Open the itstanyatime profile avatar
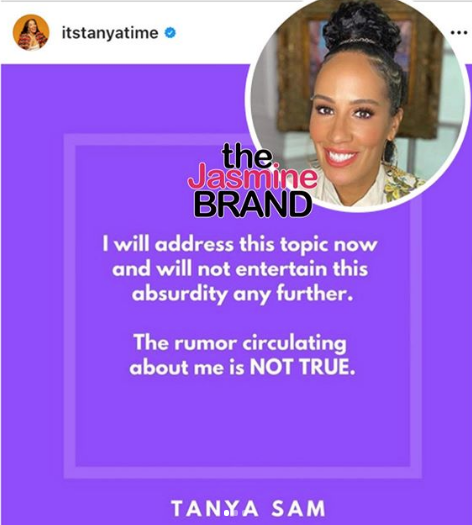This screenshot has height=525, width=472. (x=31, y=32)
